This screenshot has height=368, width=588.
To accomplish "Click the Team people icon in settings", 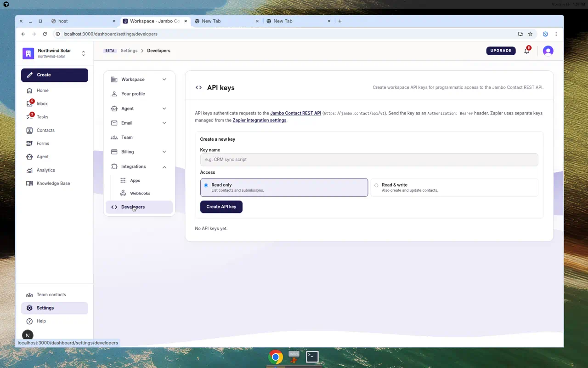I will pos(114,138).
